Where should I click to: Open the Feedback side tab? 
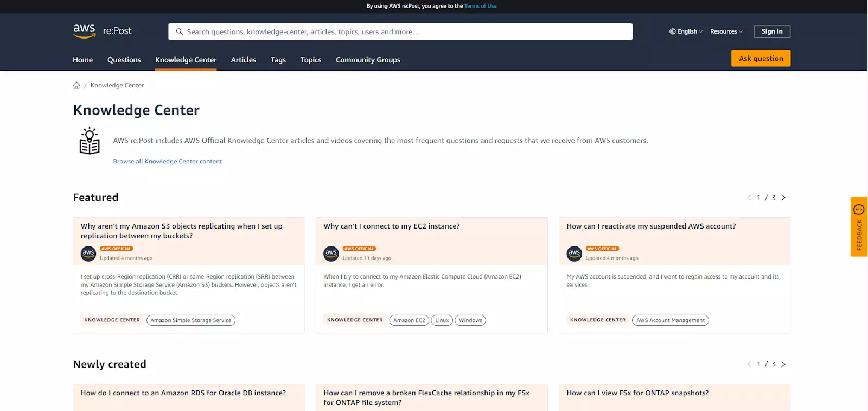tap(859, 226)
